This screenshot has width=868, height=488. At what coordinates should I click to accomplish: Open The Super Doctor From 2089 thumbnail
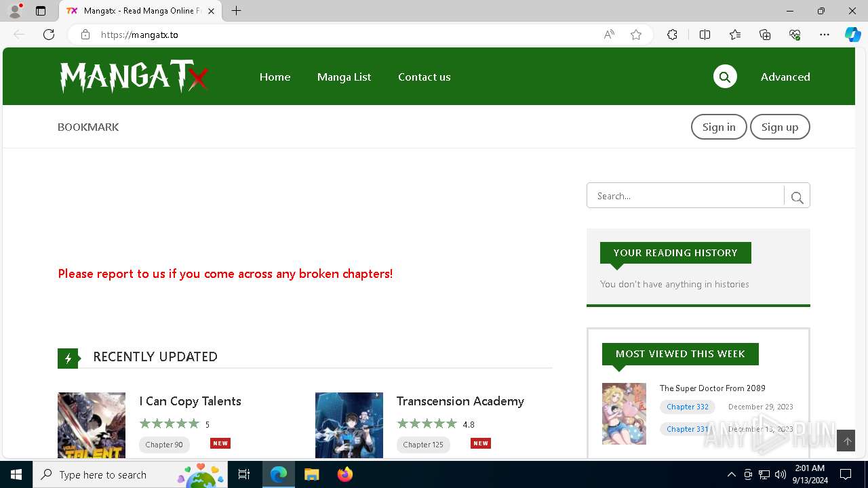click(624, 413)
